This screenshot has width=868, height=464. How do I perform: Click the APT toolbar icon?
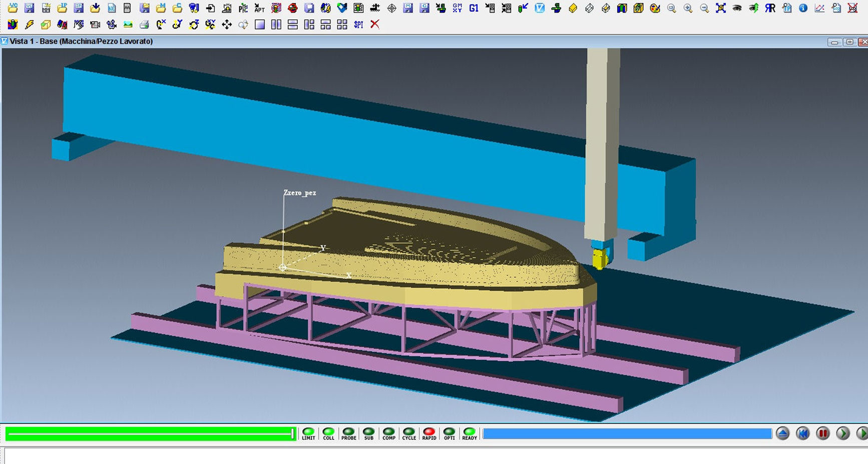[259, 8]
